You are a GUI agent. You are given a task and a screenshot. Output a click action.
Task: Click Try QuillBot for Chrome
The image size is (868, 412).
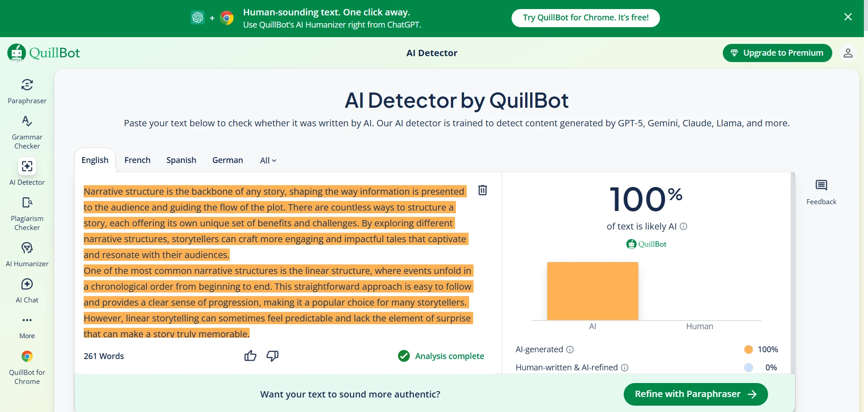pos(585,18)
